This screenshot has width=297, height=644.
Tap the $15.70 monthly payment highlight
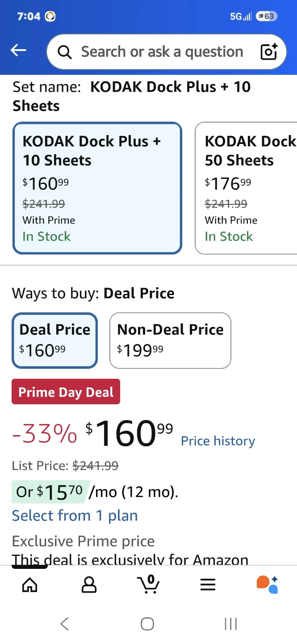[x=50, y=492]
